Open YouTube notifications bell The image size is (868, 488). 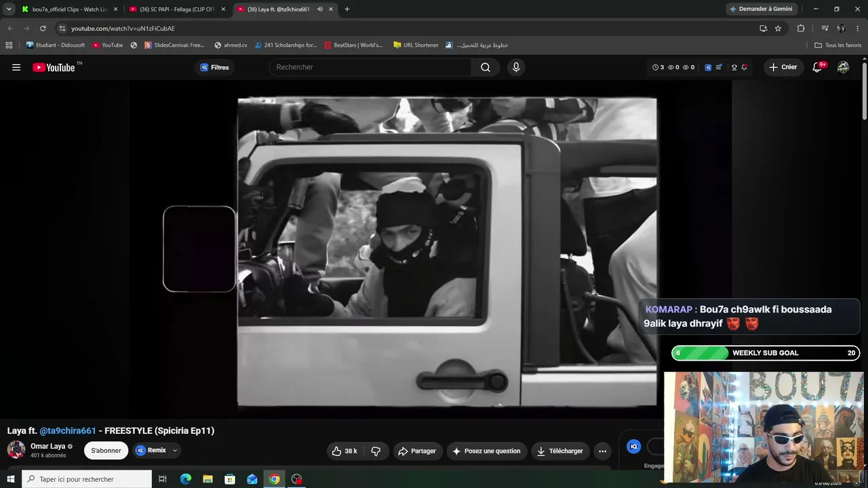(817, 67)
